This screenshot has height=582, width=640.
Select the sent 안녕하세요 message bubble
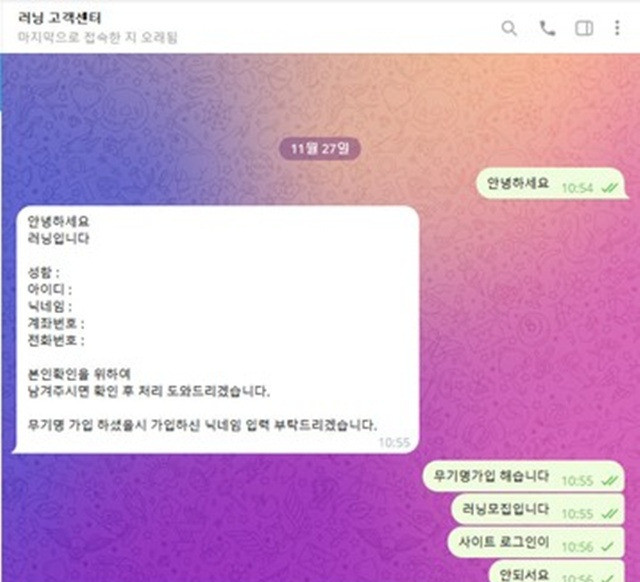tap(551, 183)
